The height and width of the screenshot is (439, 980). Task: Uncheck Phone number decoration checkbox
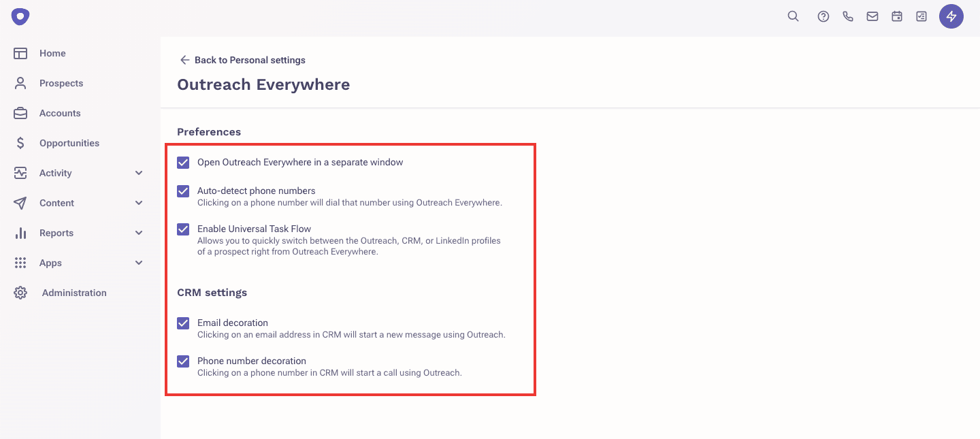pyautogui.click(x=183, y=361)
